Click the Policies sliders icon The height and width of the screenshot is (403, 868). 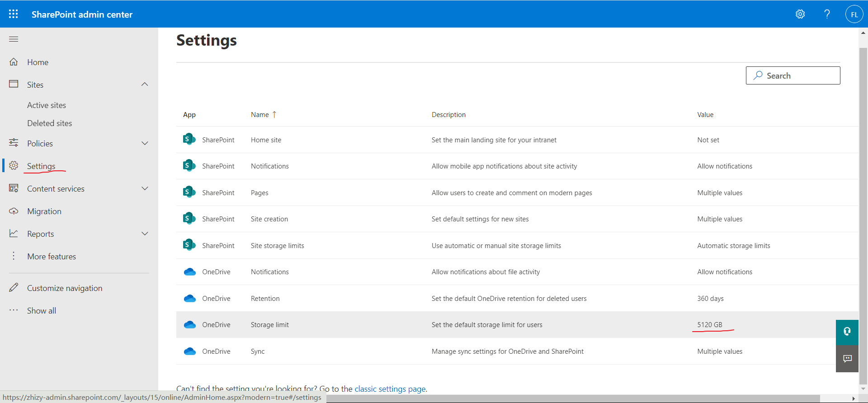[14, 143]
